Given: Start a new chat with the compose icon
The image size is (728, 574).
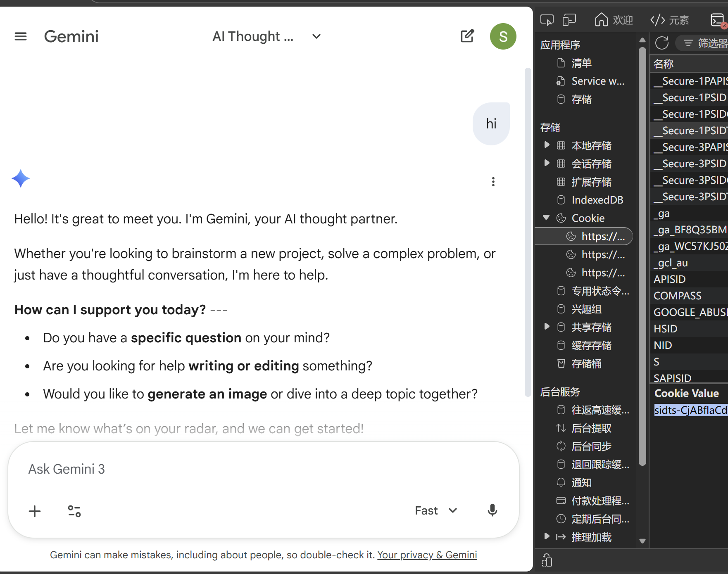Looking at the screenshot, I should click(467, 36).
